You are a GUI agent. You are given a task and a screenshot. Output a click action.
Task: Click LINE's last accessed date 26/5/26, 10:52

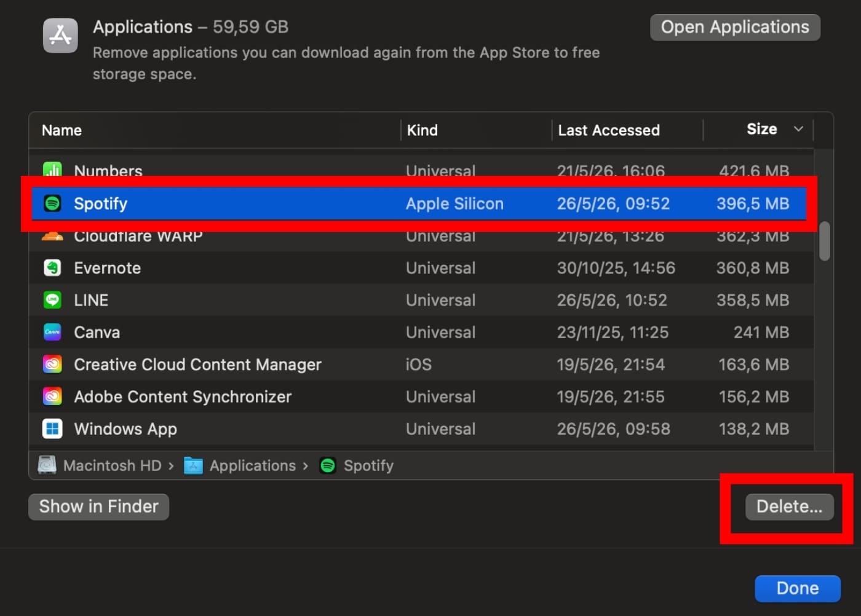pyautogui.click(x=612, y=300)
